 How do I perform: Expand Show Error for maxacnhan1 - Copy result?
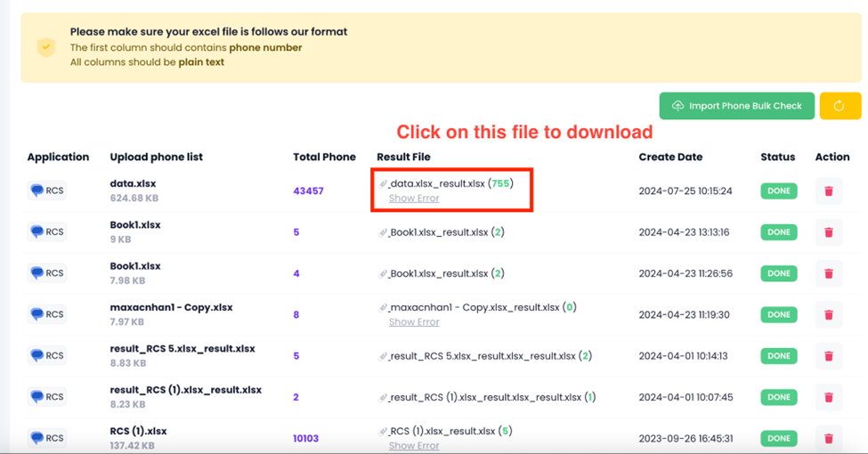(414, 322)
